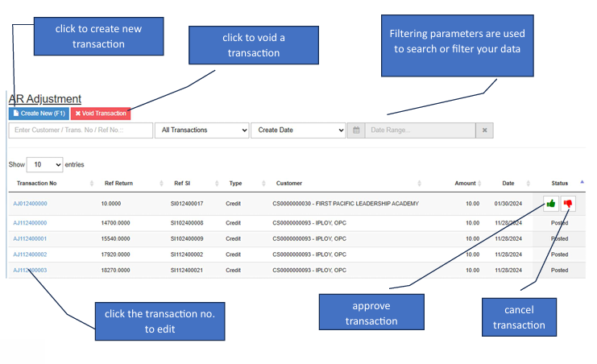Image resolution: width=597 pixels, height=364 pixels.
Task: Select customer FIRST PACIFIC LEADERSHIP ACADEMY cell
Action: tap(346, 204)
